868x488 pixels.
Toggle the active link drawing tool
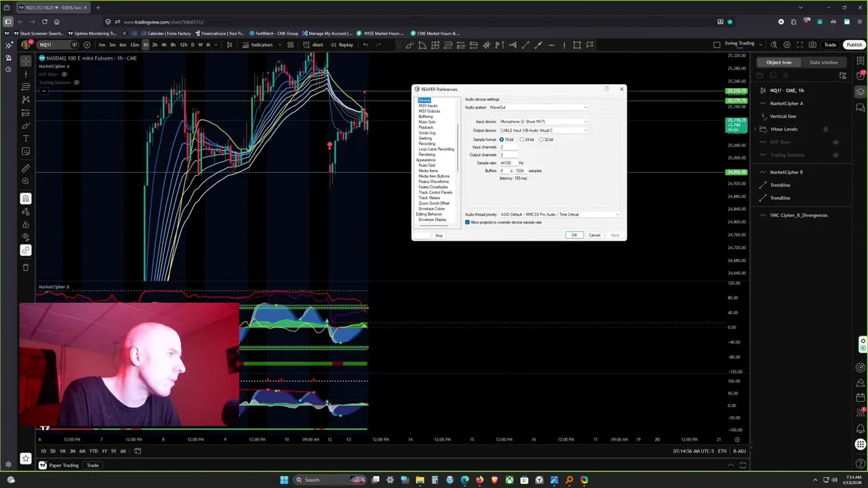(x=26, y=250)
